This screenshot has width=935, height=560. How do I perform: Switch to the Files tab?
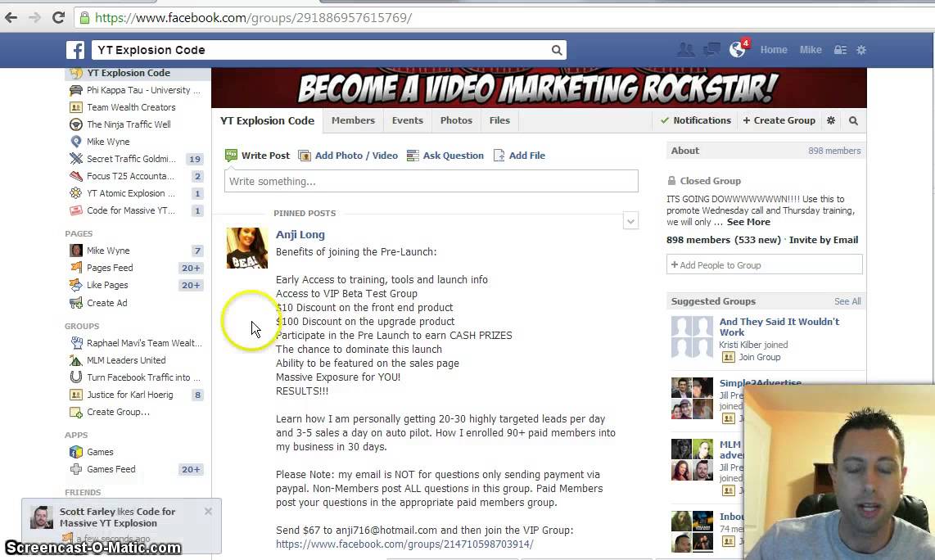click(499, 120)
